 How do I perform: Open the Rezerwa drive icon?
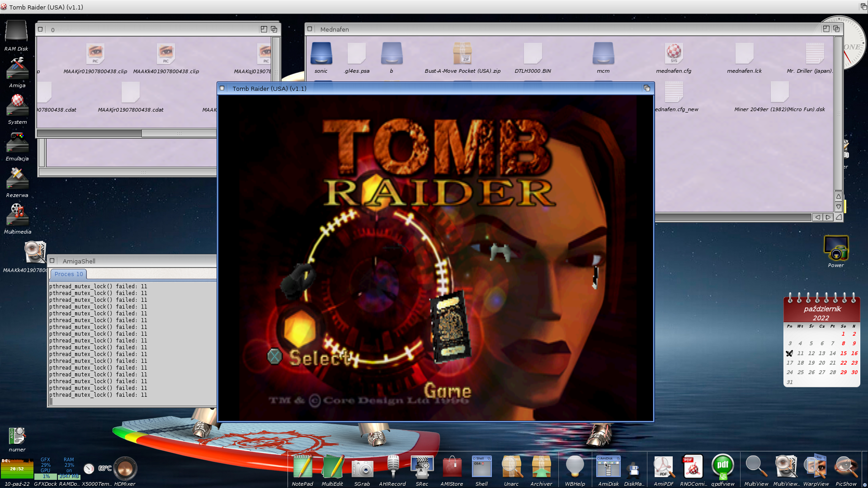click(x=17, y=182)
